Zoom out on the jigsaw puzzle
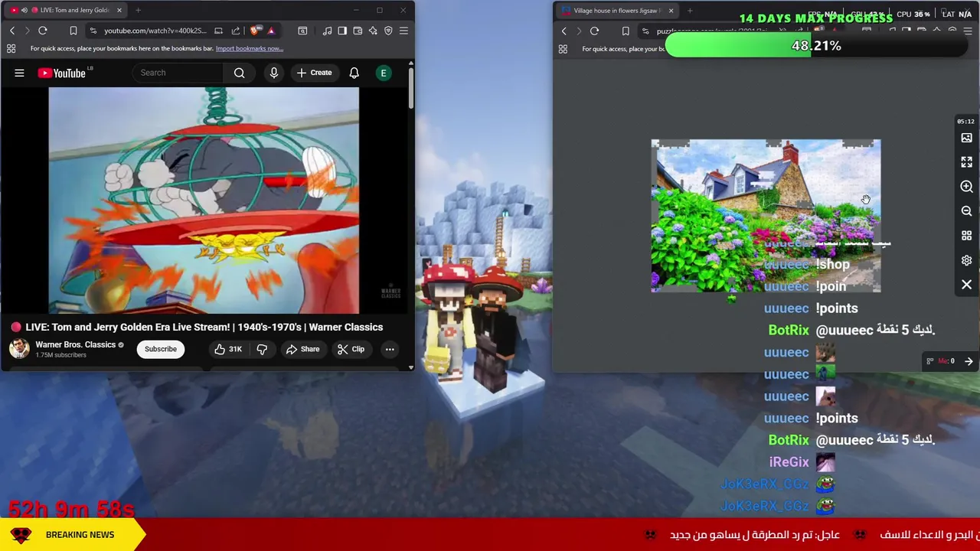Viewport: 980px width, 551px height. coord(966,211)
